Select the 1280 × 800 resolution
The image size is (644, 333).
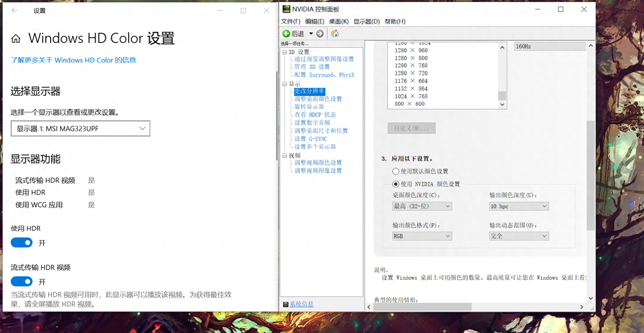point(411,58)
